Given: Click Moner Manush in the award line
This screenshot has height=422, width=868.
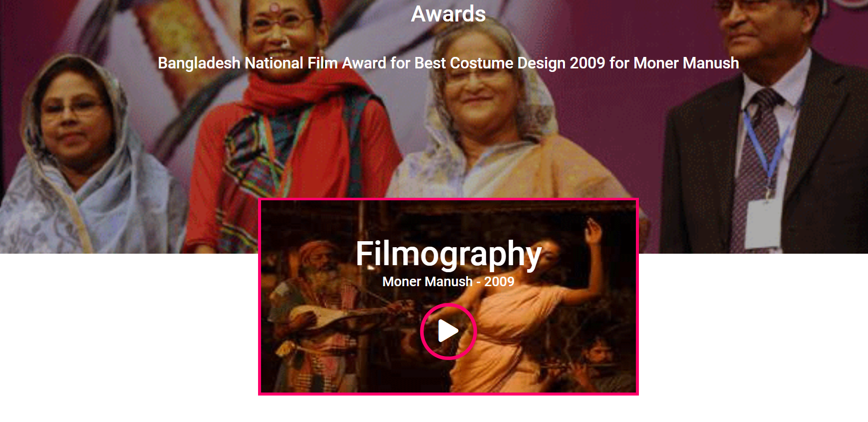Looking at the screenshot, I should (686, 63).
